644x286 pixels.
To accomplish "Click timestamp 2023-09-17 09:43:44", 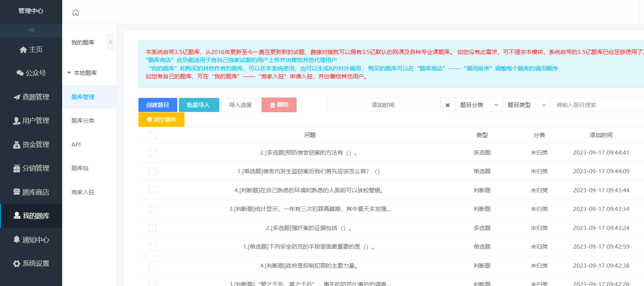I will pyautogui.click(x=601, y=190).
